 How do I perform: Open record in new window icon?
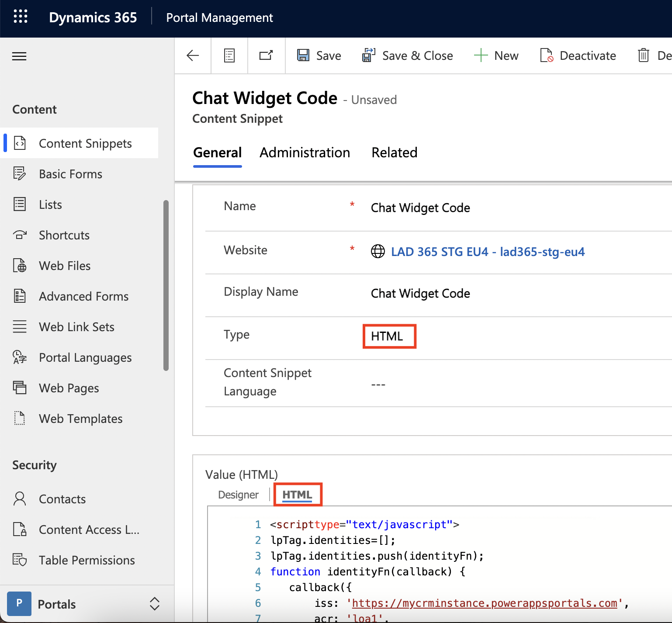[266, 55]
